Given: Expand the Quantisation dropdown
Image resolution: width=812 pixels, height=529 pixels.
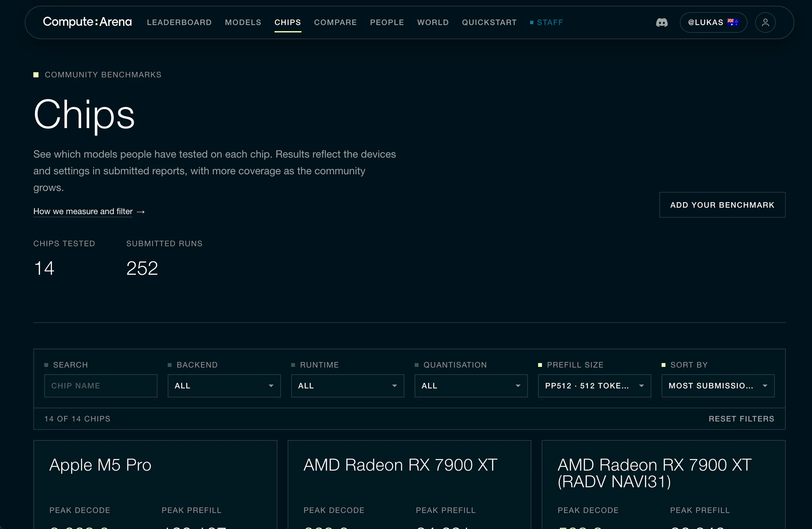Looking at the screenshot, I should [x=471, y=386].
